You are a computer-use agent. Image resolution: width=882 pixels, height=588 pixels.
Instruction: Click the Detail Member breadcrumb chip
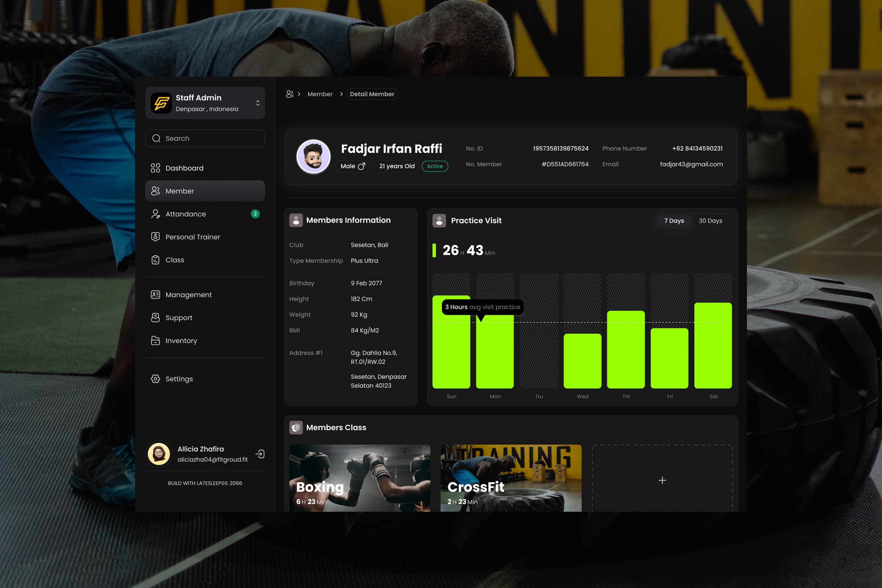[x=372, y=94]
